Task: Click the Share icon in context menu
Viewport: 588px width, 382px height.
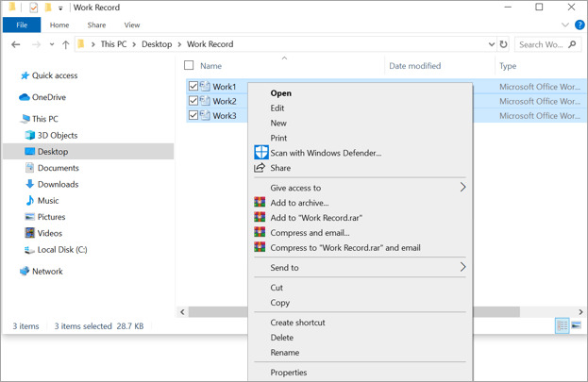Action: (x=260, y=168)
